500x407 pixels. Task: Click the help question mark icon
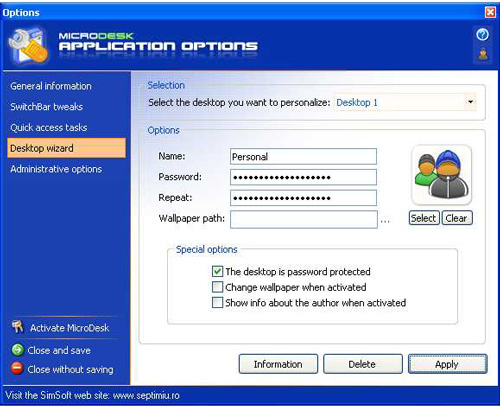(x=482, y=35)
